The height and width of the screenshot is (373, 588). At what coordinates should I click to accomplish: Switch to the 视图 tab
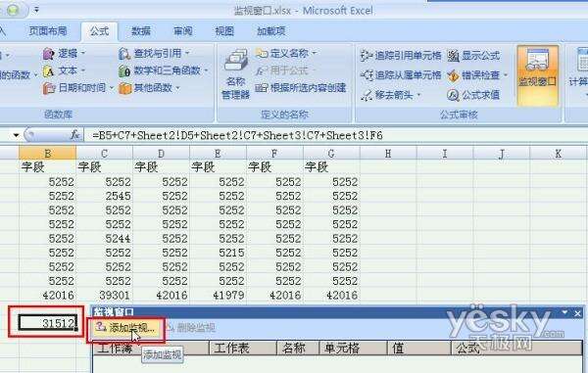(224, 31)
